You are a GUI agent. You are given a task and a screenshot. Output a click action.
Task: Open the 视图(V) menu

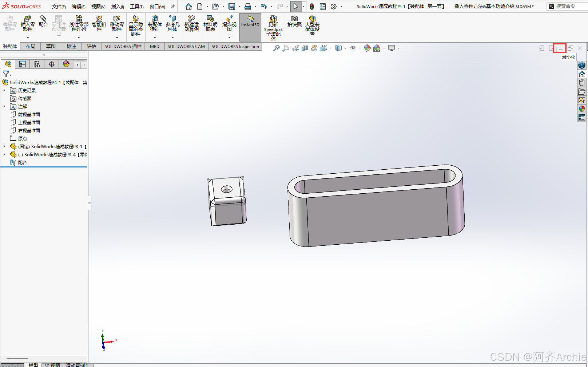pyautogui.click(x=98, y=7)
